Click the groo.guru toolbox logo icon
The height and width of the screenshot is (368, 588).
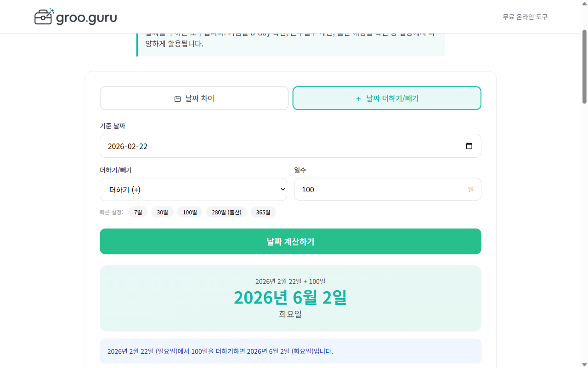tap(44, 17)
